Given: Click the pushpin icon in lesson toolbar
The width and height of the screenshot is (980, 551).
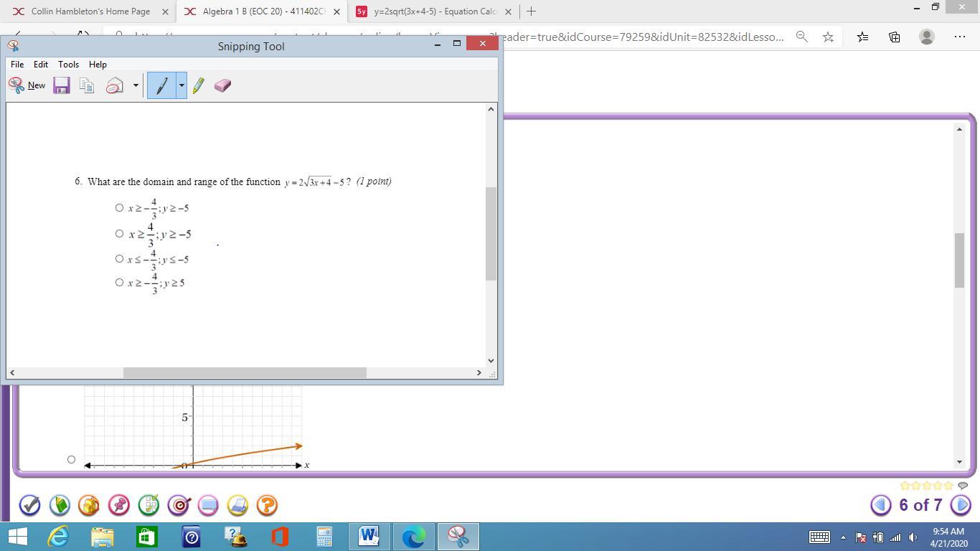Looking at the screenshot, I should [x=119, y=506].
